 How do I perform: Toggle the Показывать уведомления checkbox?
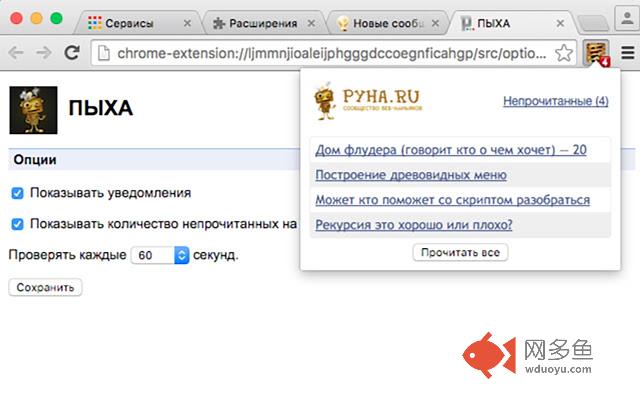pos(17,193)
